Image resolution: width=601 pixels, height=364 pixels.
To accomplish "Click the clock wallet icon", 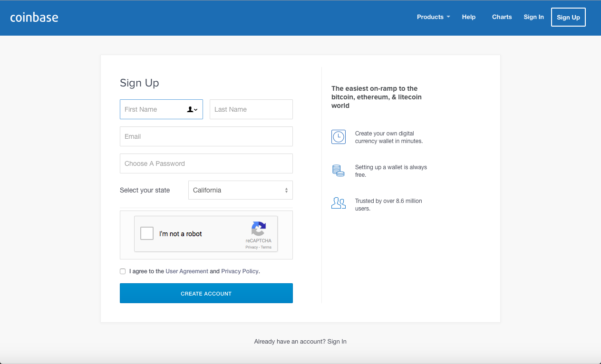I will [339, 137].
